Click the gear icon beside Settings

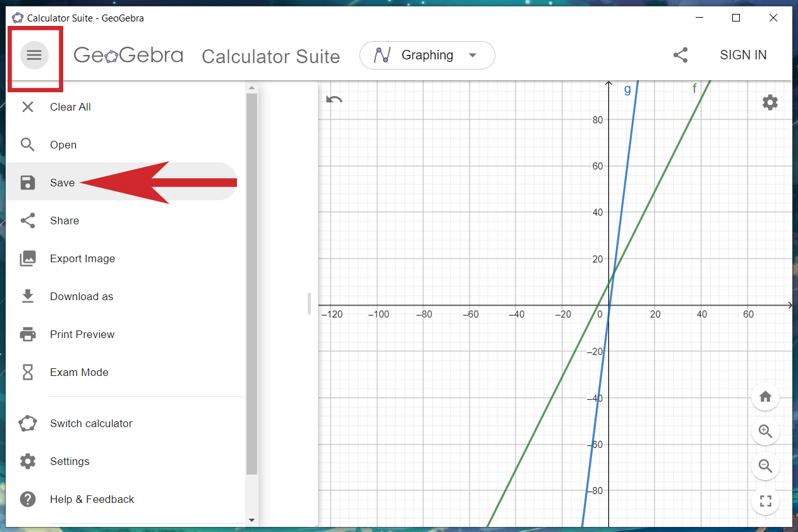pyautogui.click(x=28, y=461)
